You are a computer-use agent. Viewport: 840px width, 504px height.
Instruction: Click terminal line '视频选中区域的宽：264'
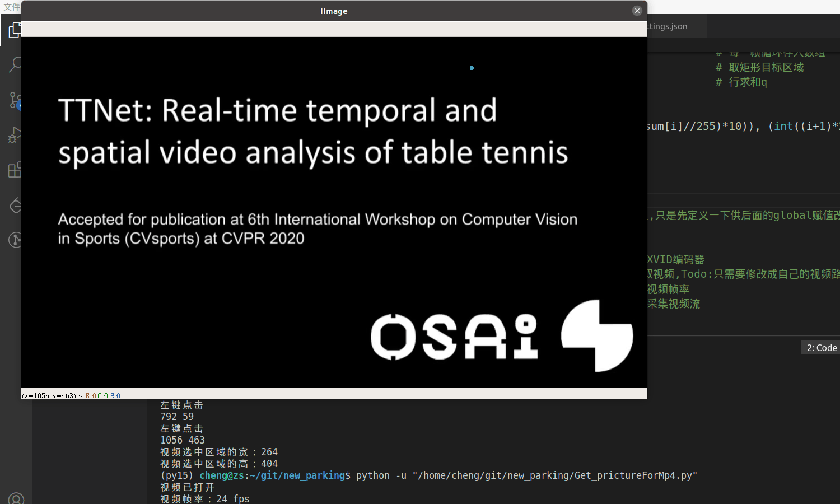pos(219,452)
